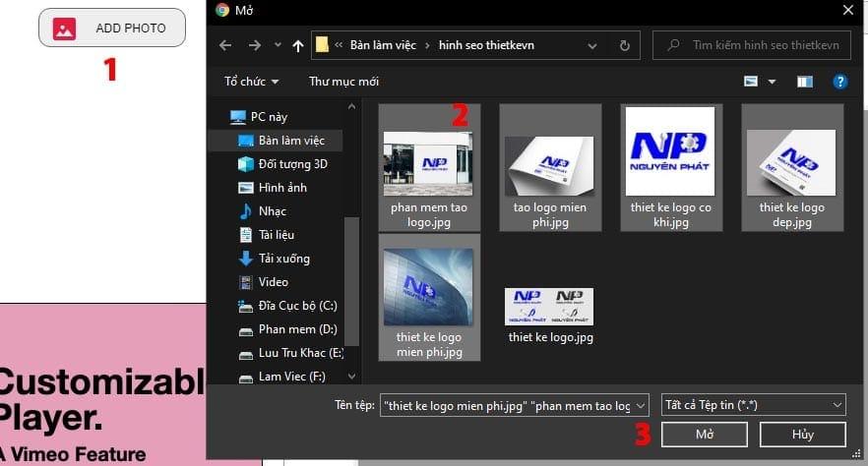Screen dimensions: 868x466
Task: Click the sidebar scroll-up arrow
Action: [x=351, y=107]
